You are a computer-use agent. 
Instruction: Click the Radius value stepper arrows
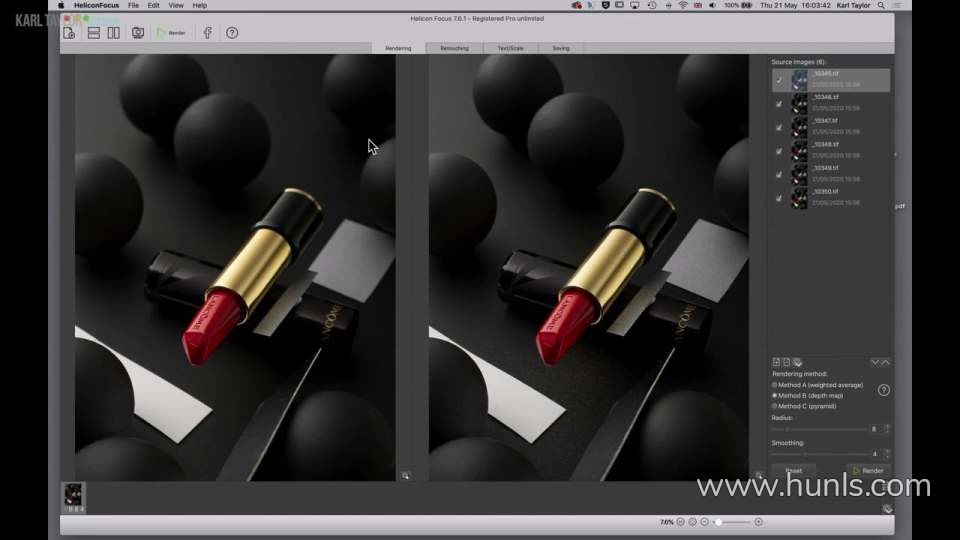(887, 429)
